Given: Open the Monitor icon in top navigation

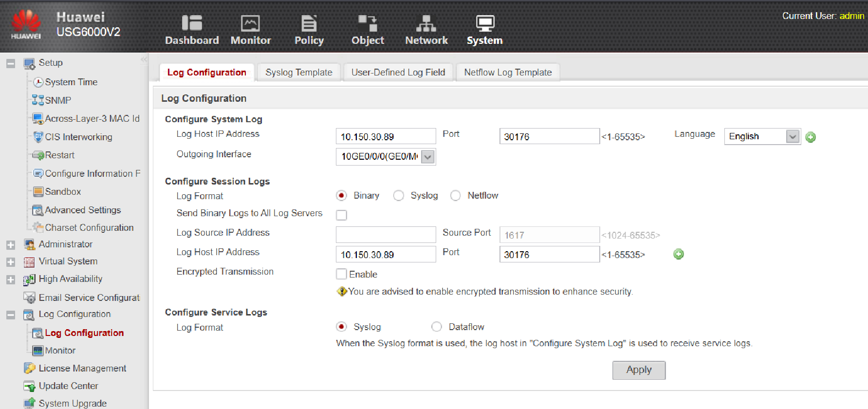Looking at the screenshot, I should coord(250,23).
